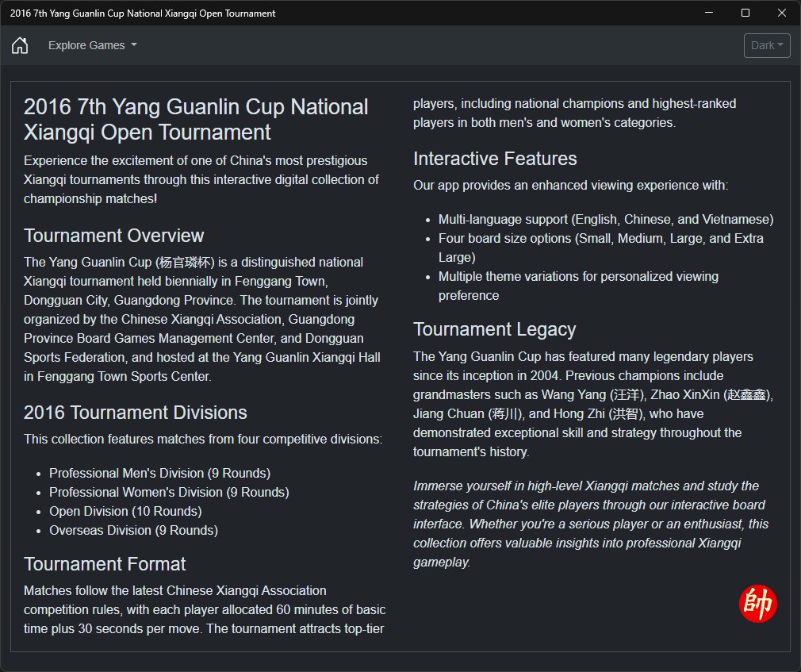The image size is (801, 672).
Task: Click the Four board size options bullet
Action: (x=601, y=248)
